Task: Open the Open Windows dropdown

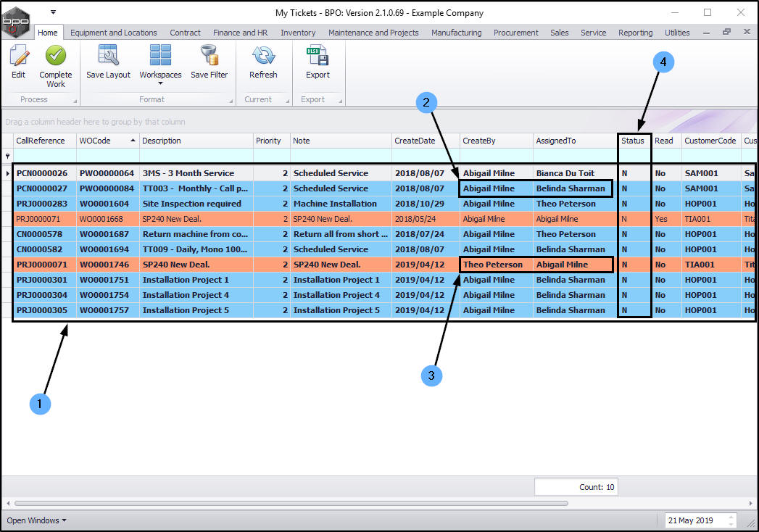Action: tap(36, 520)
